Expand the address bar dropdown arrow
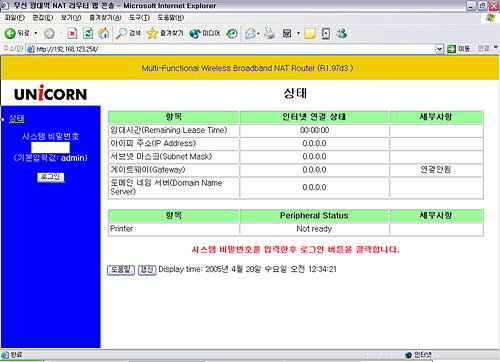500x362 pixels. [x=439, y=49]
